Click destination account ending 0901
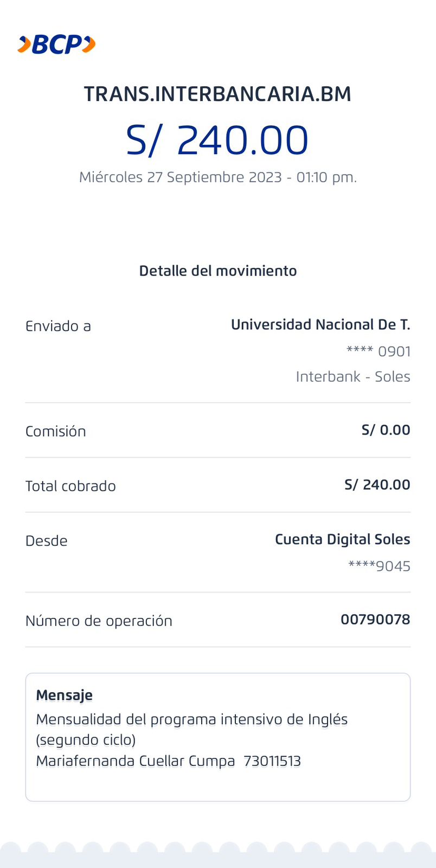The image size is (436, 868). pyautogui.click(x=379, y=352)
